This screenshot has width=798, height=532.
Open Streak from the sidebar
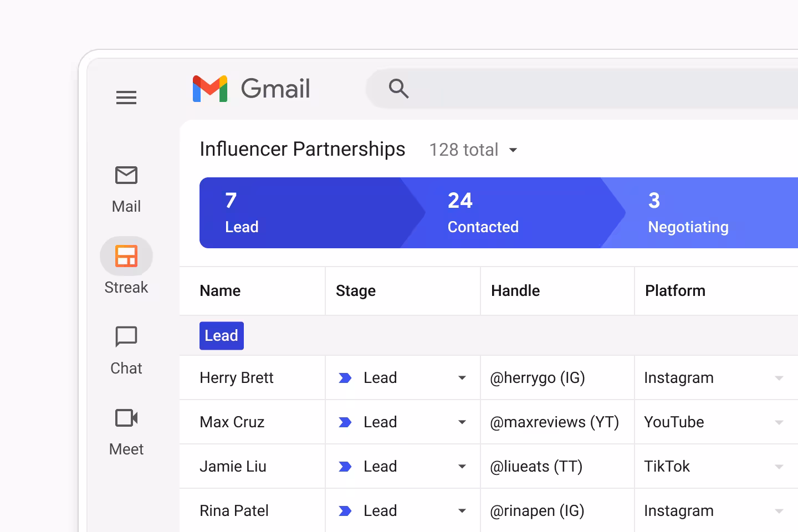click(x=126, y=267)
